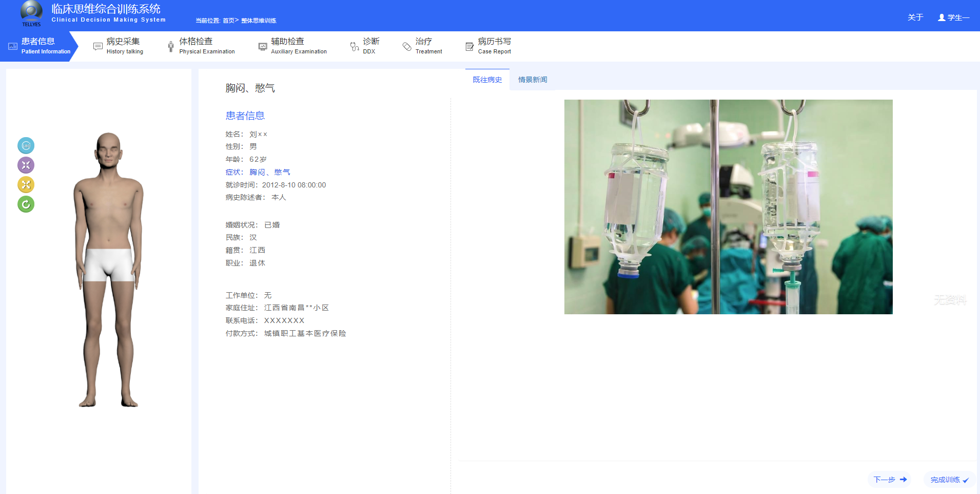Click the operating room IV drip image

coord(728,207)
